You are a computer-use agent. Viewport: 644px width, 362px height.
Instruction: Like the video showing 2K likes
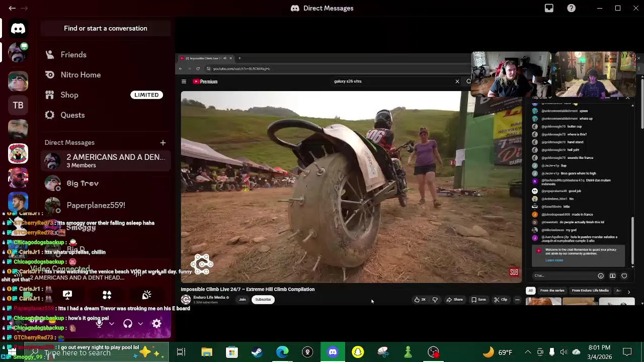[x=420, y=300]
